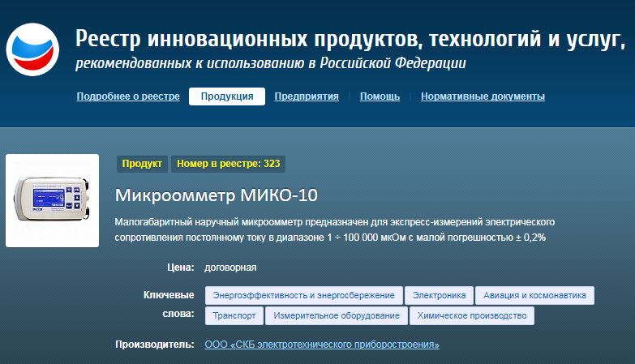The image size is (635, 364).
Task: Open the Помощь menu item
Action: click(x=380, y=96)
